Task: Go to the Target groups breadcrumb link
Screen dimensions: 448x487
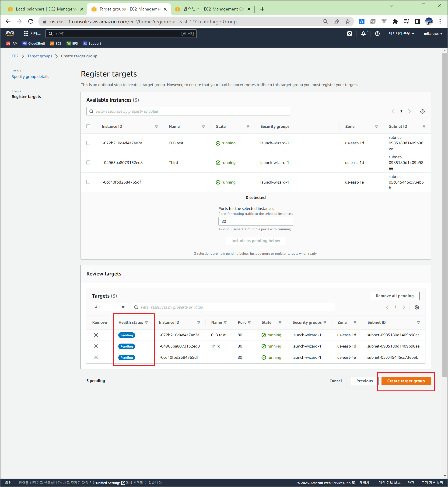Action: tap(39, 56)
